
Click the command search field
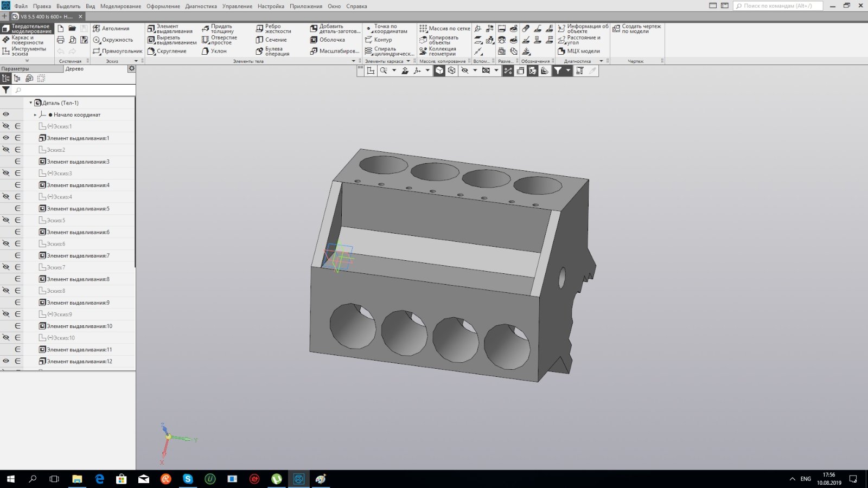[x=778, y=6]
